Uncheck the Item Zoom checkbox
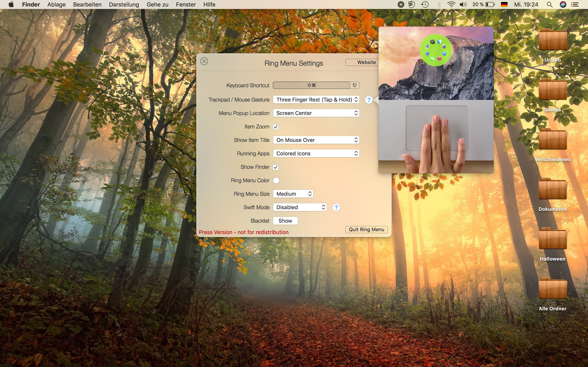Image resolution: width=588 pixels, height=367 pixels. (x=276, y=127)
